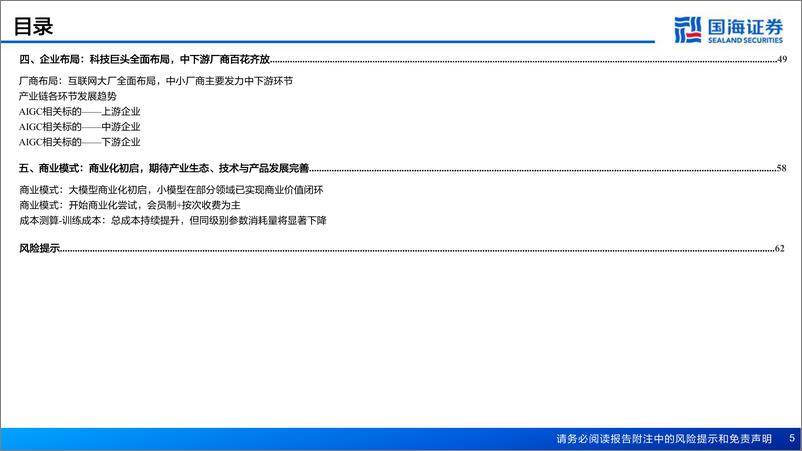Image resolution: width=802 pixels, height=451 pixels.
Task: Select 会员制+按次收费为主 entry line
Action: coord(130,205)
